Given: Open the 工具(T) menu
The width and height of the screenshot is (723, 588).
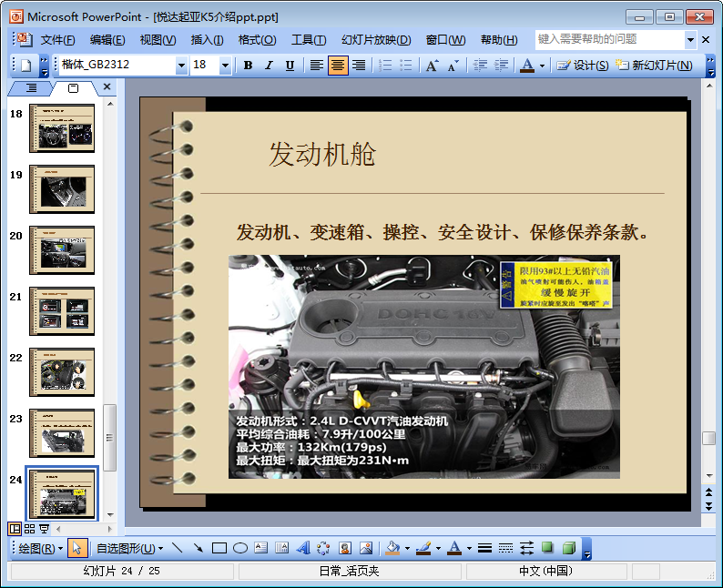Looking at the screenshot, I should point(309,40).
